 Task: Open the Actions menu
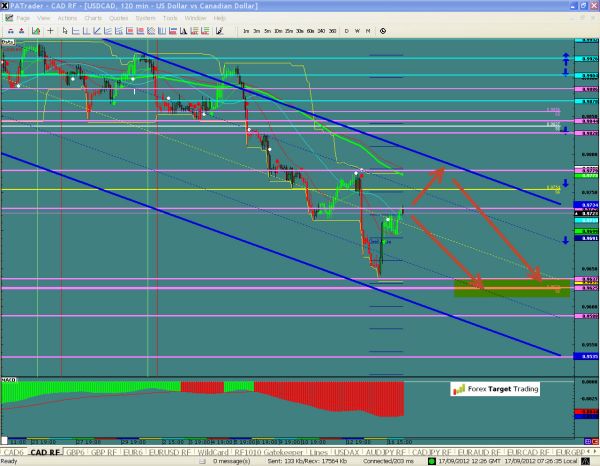point(66,18)
